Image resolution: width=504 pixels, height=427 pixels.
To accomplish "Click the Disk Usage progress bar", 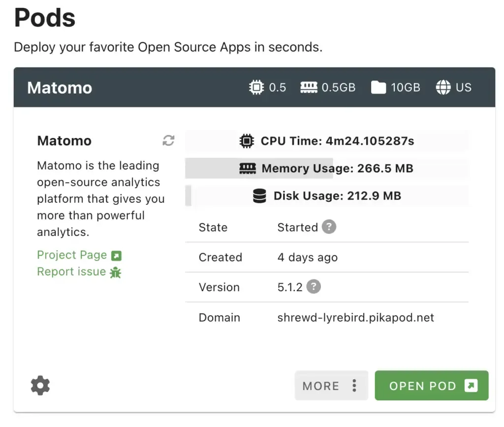I will click(326, 196).
